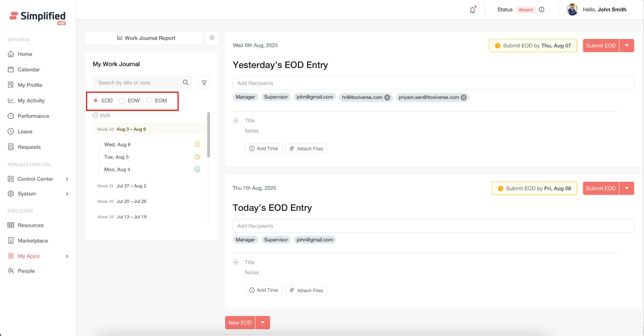
Task: Select the EOW radio option
Action: 122,100
